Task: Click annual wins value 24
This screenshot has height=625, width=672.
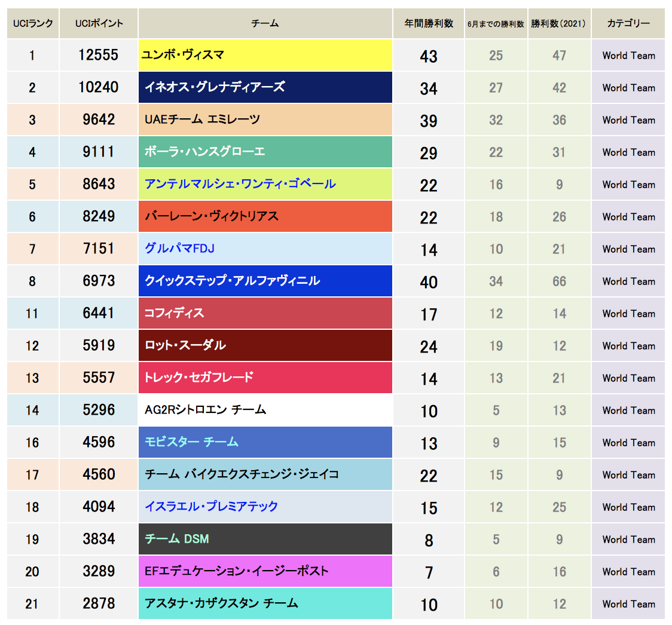Action: (x=429, y=347)
